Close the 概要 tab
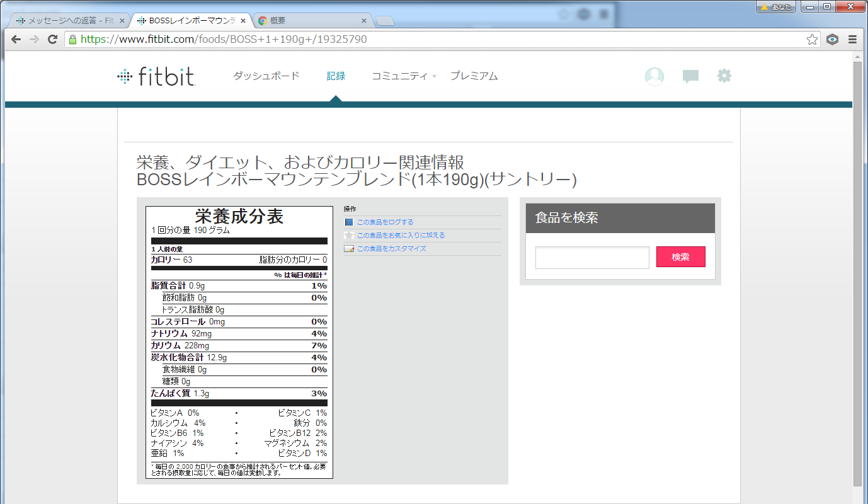 click(x=363, y=21)
